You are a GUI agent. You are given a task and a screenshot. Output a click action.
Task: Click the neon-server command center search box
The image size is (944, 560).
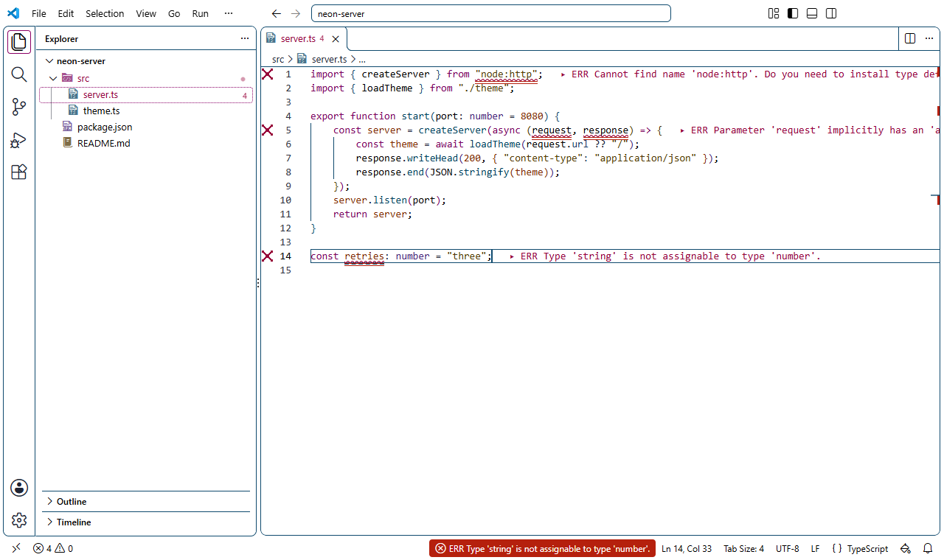coord(490,13)
